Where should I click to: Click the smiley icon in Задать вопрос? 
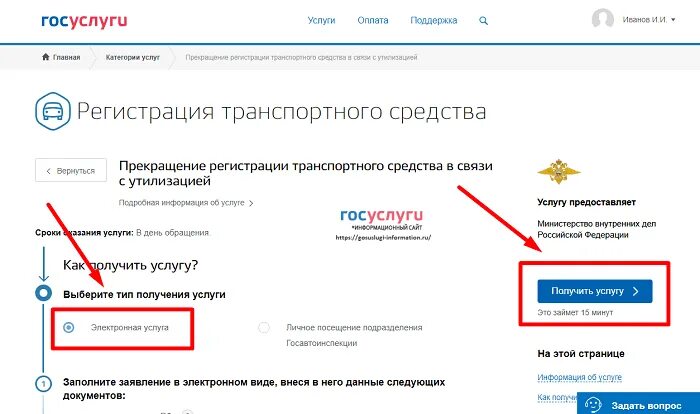(x=593, y=405)
